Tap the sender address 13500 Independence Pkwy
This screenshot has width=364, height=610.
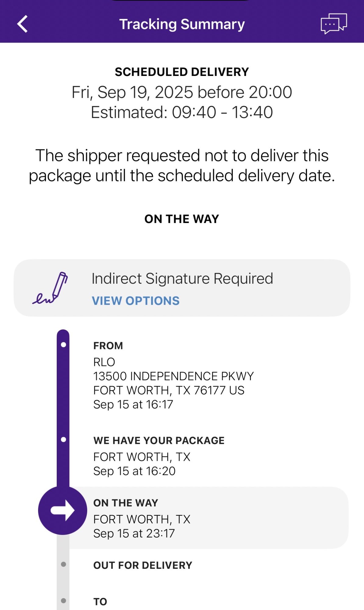[173, 376]
